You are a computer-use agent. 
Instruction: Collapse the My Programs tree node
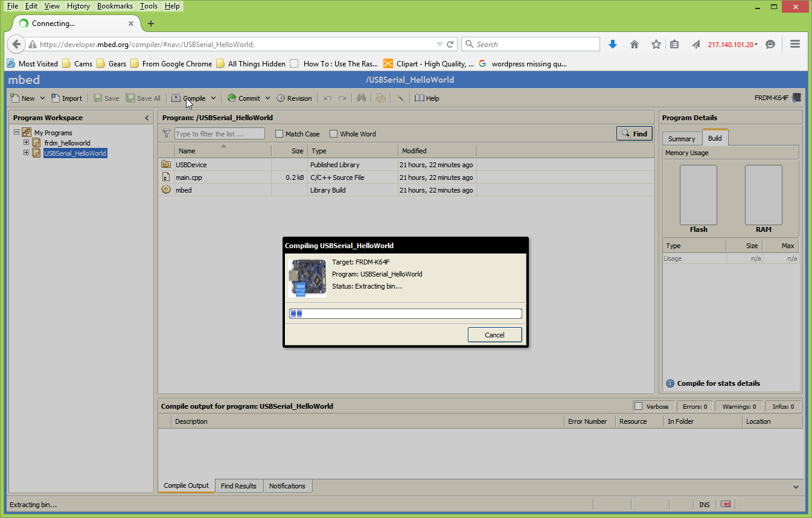[16, 132]
